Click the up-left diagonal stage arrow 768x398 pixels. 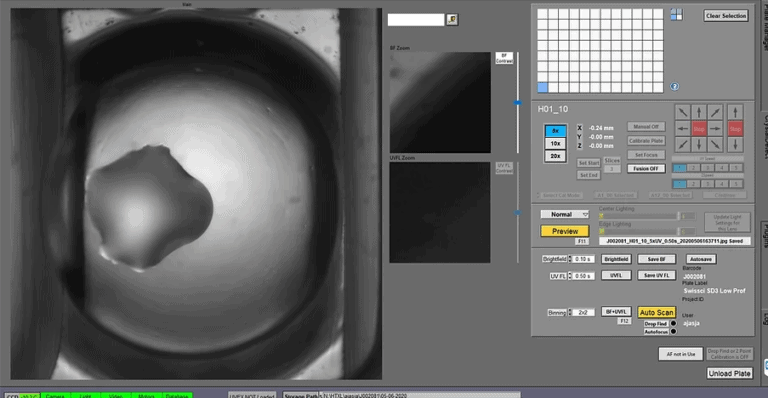coord(682,112)
